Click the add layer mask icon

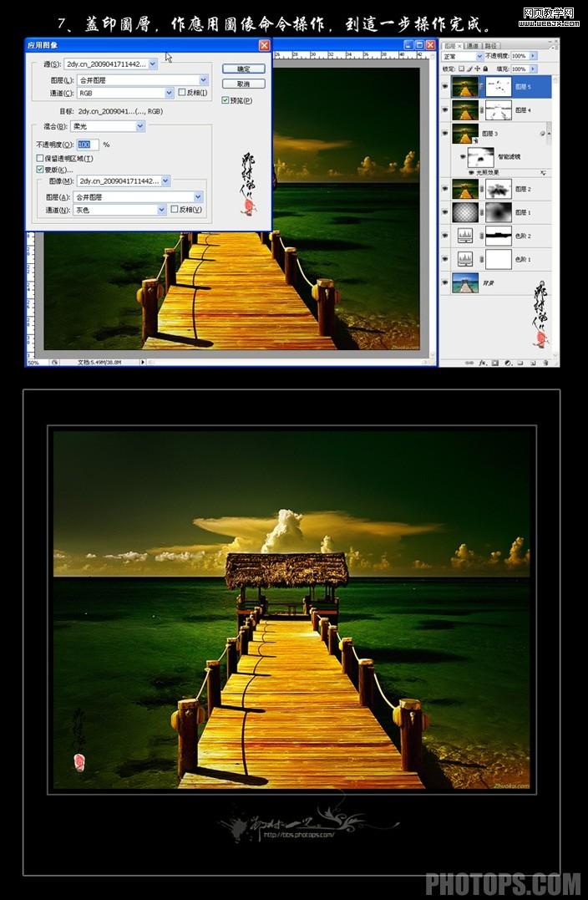[495, 363]
